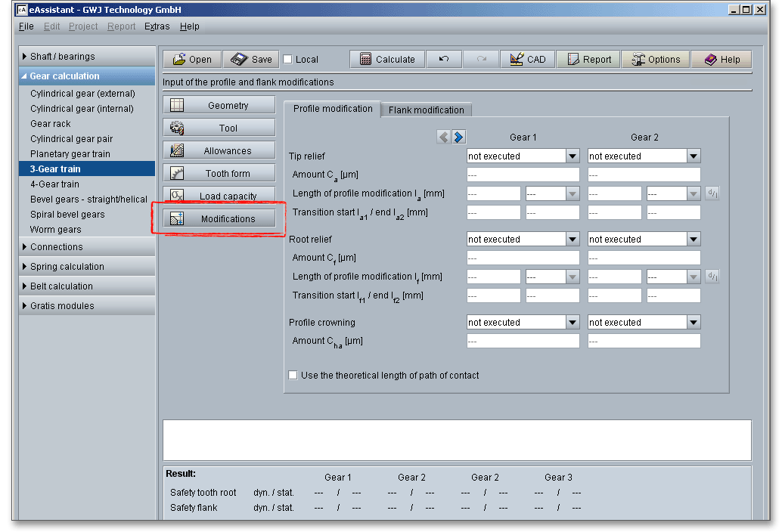Click the blue next arrow above Gear 1
This screenshot has width=782, height=532.
point(458,137)
